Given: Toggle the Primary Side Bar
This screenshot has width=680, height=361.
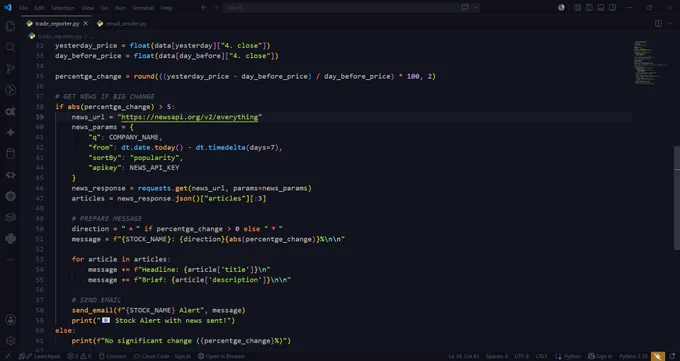Looking at the screenshot, I should click(x=589, y=7).
